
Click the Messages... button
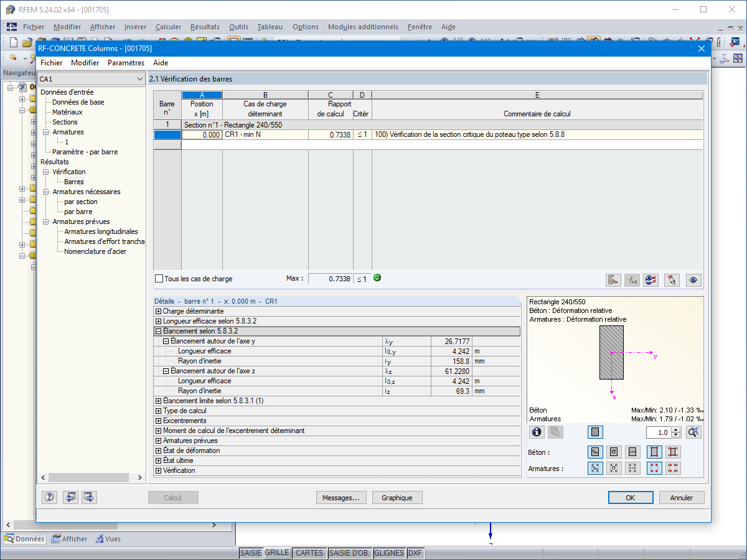341,498
